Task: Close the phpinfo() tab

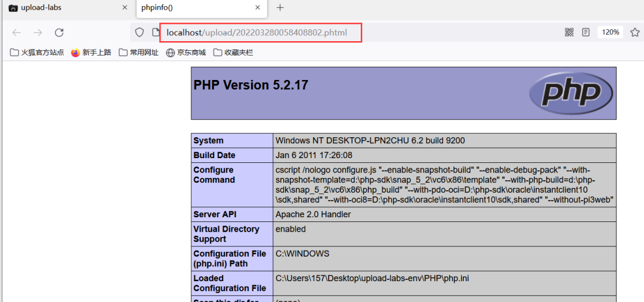Action: [x=258, y=8]
